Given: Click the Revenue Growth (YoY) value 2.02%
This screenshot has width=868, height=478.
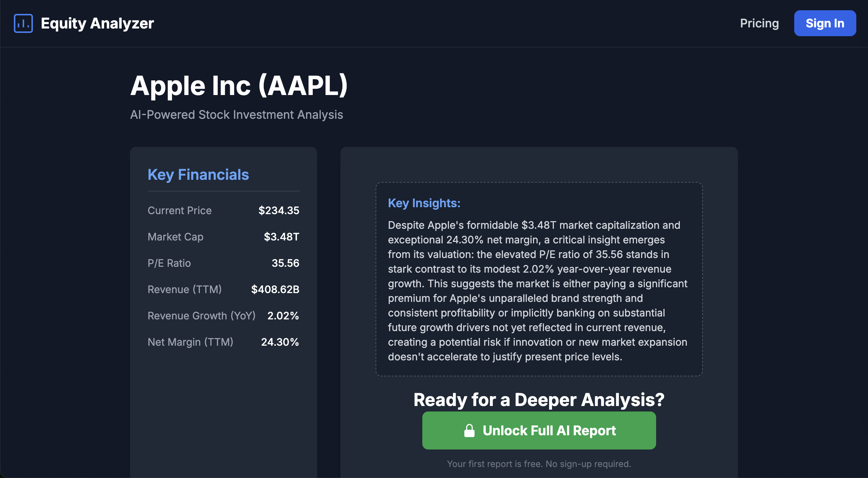Looking at the screenshot, I should click(283, 316).
